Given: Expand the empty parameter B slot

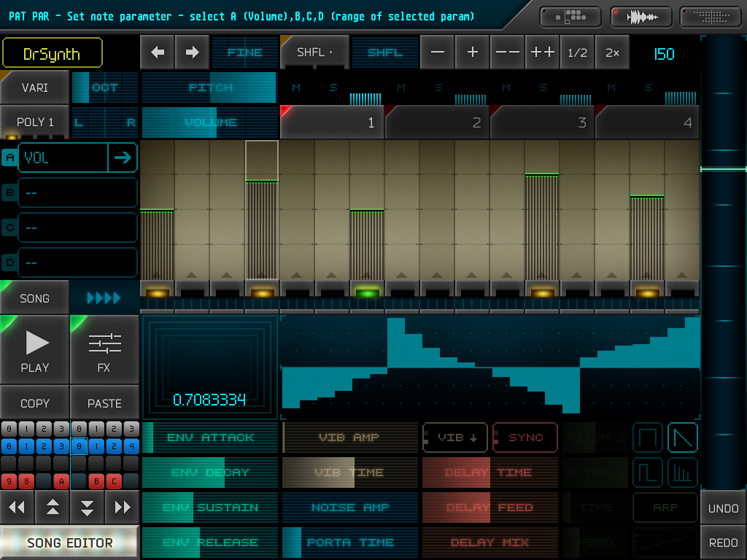Looking at the screenshot, I should (x=77, y=192).
